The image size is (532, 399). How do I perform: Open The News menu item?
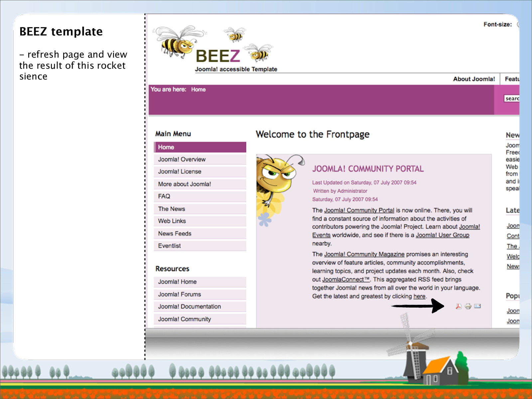(x=200, y=209)
